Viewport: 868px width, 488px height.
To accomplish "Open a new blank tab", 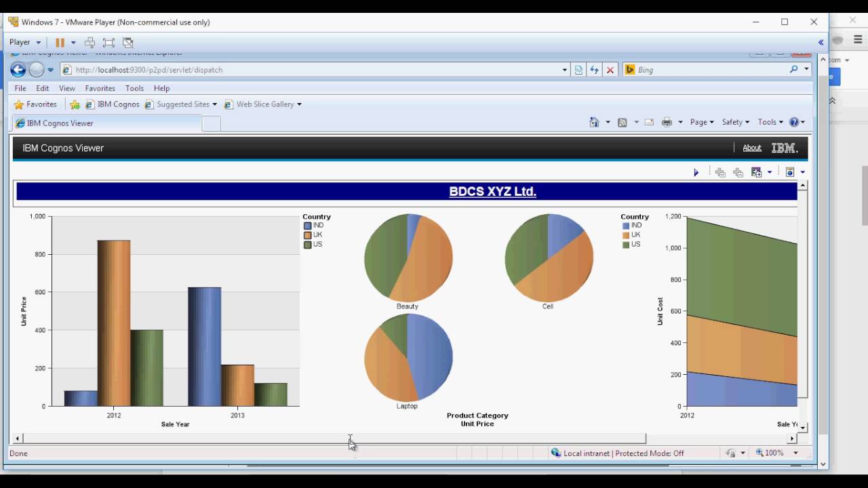I will click(x=212, y=123).
